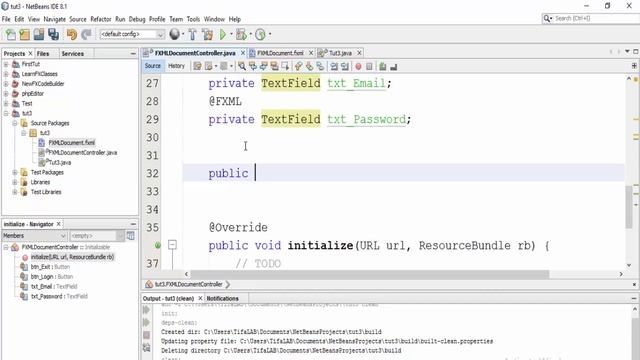Open the Refactor menu
The width and height of the screenshot is (640, 360).
tap(101, 19)
